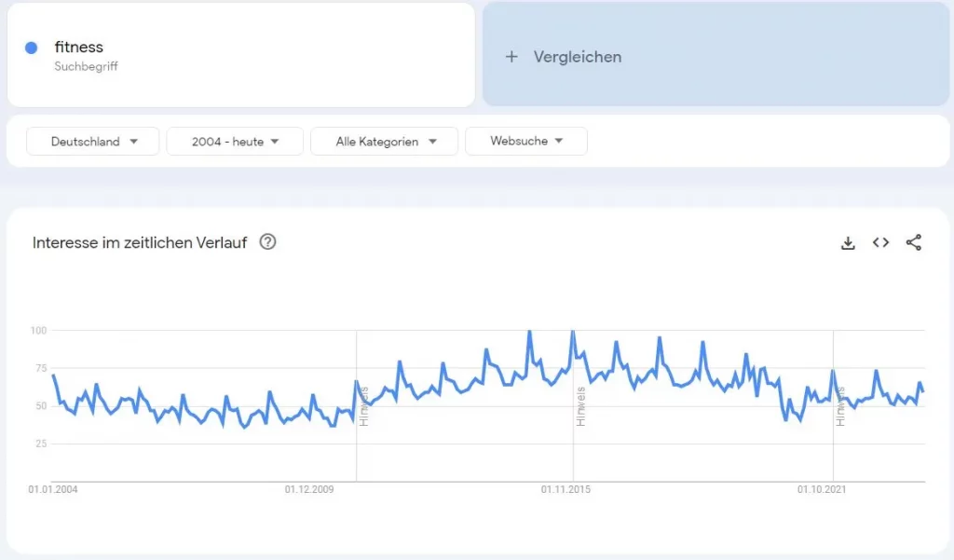Open the Alle Kategorien dropdown
954x560 pixels.
click(384, 142)
